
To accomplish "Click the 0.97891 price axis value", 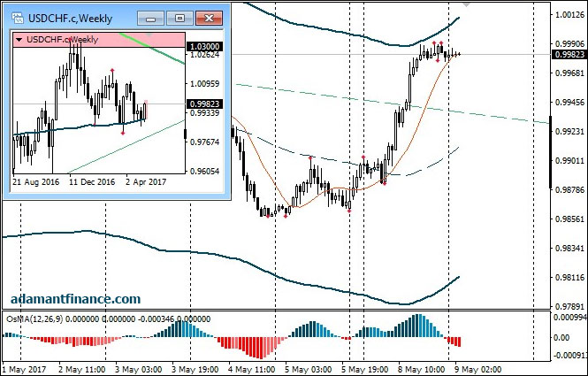I will pyautogui.click(x=569, y=306).
